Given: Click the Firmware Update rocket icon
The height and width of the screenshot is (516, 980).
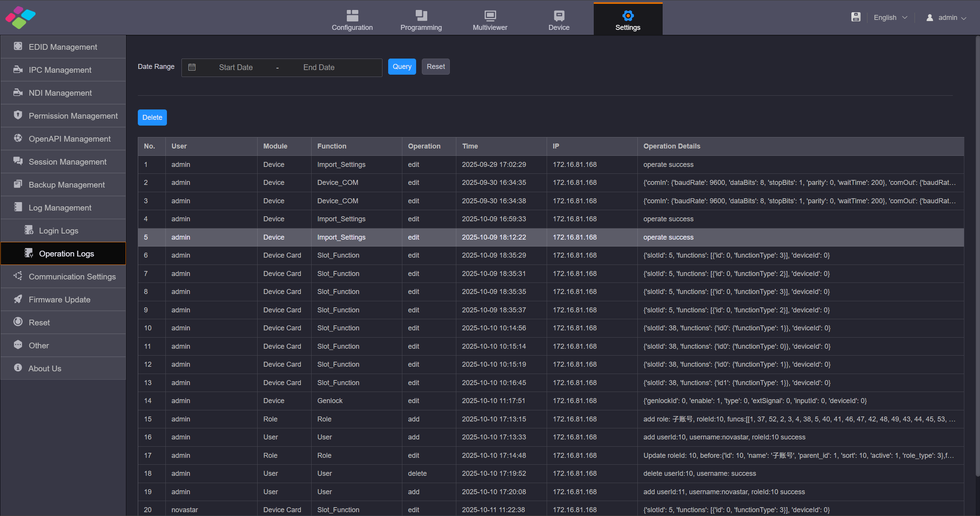Looking at the screenshot, I should pos(18,299).
